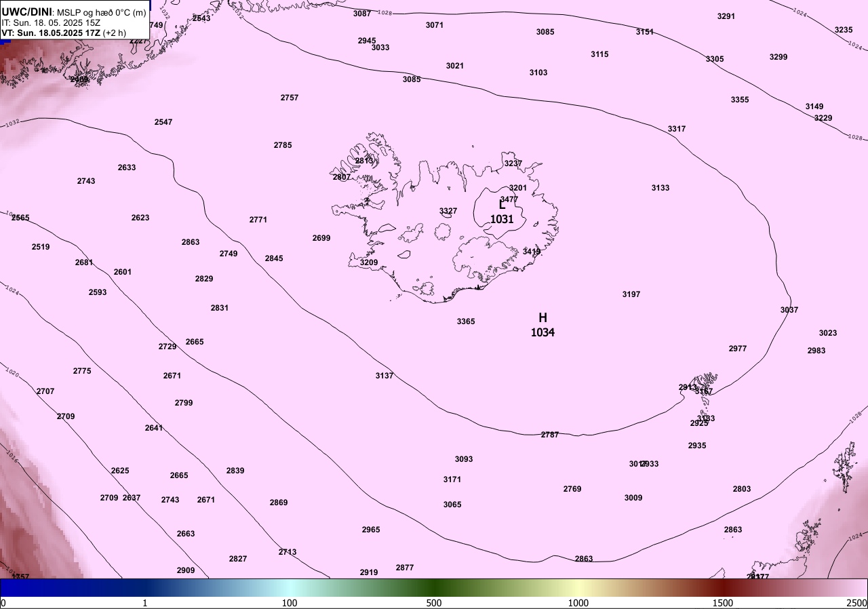Click the UWC/DINI title text

coord(27,12)
